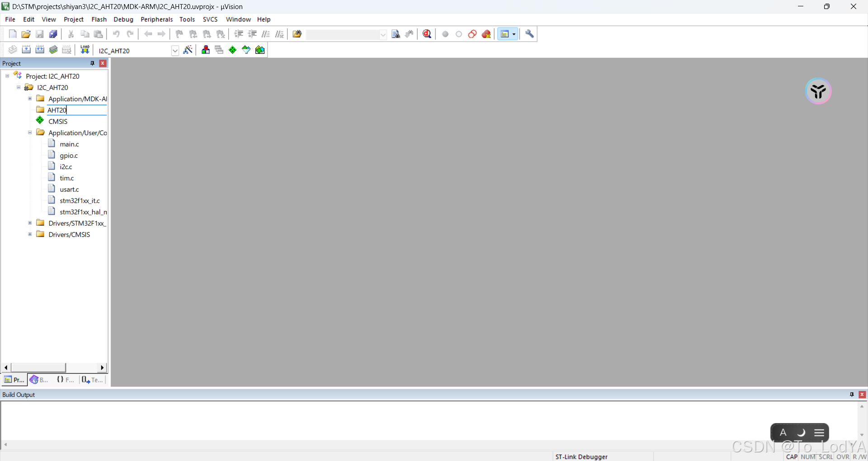This screenshot has width=868, height=461.
Task: Open the SVCS menu
Action: (x=210, y=19)
